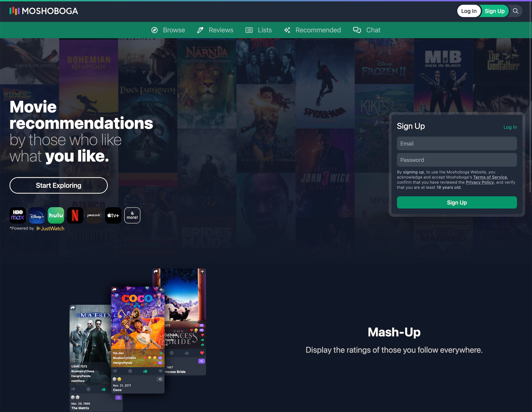The image size is (532, 412).
Task: Open the Chat page
Action: (x=373, y=30)
